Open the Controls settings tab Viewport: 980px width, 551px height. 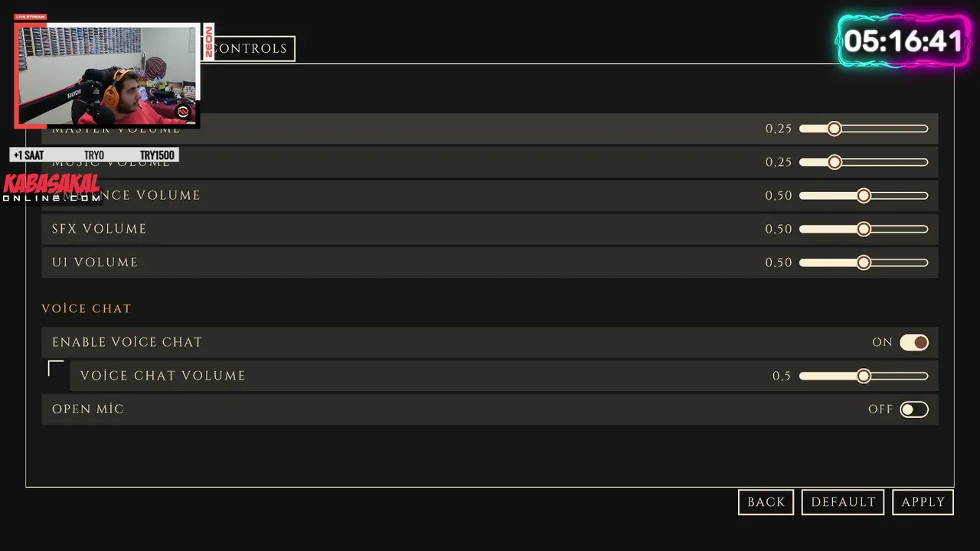[x=251, y=48]
